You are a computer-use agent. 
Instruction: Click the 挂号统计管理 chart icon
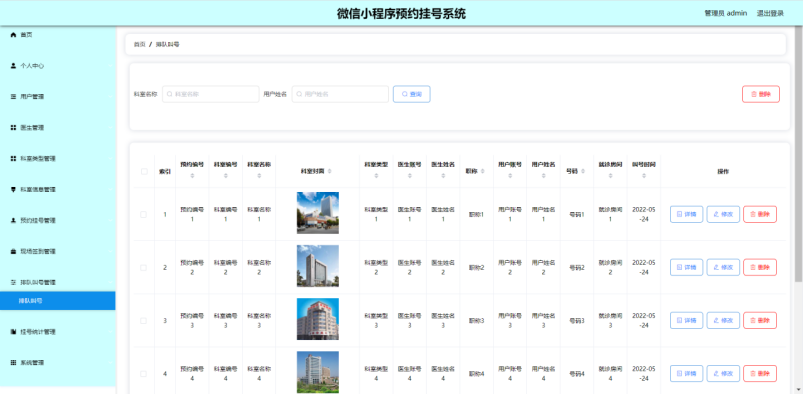click(13, 332)
